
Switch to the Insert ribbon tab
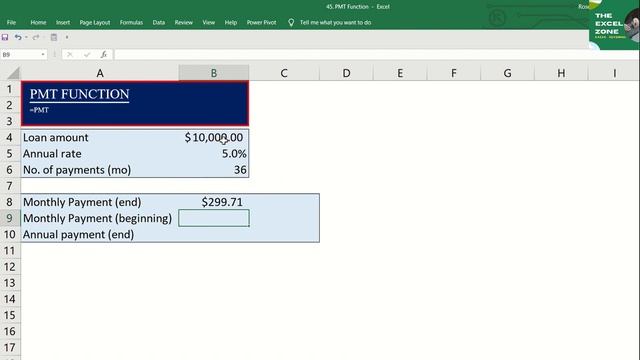(x=63, y=22)
